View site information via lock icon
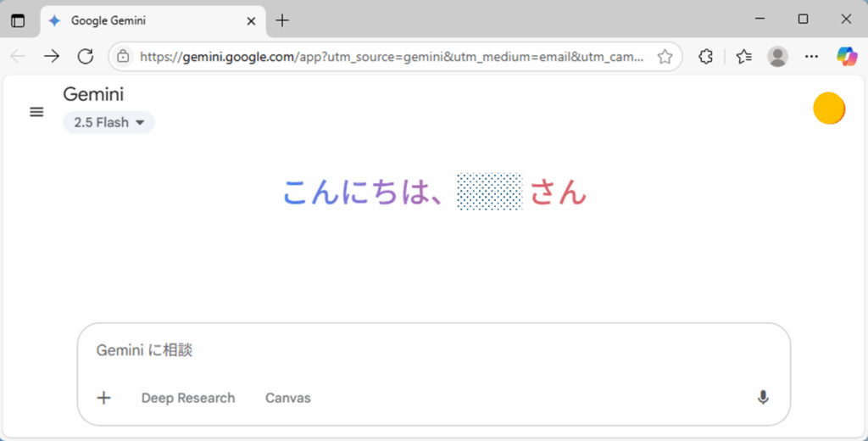Image resolution: width=868 pixels, height=441 pixels. [123, 56]
